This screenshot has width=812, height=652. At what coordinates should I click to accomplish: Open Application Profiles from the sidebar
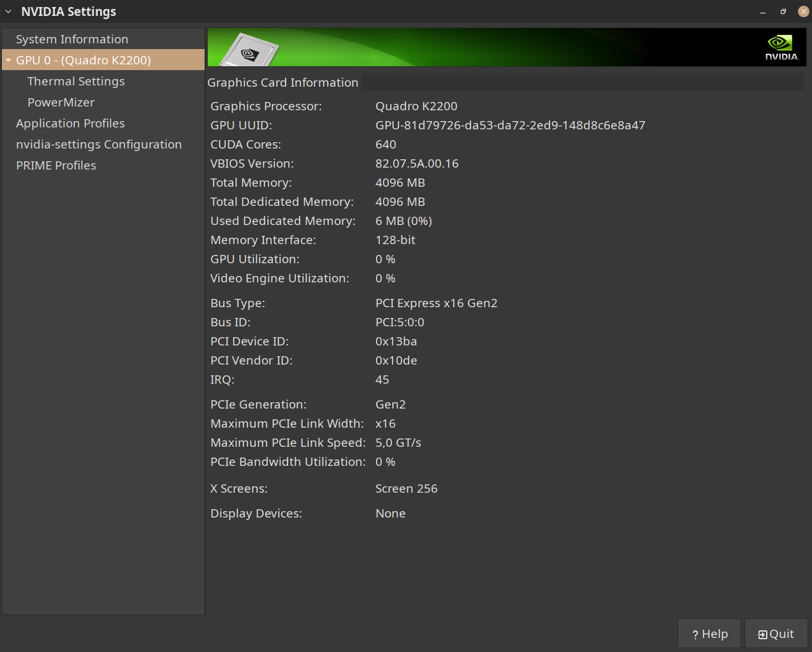(x=70, y=123)
